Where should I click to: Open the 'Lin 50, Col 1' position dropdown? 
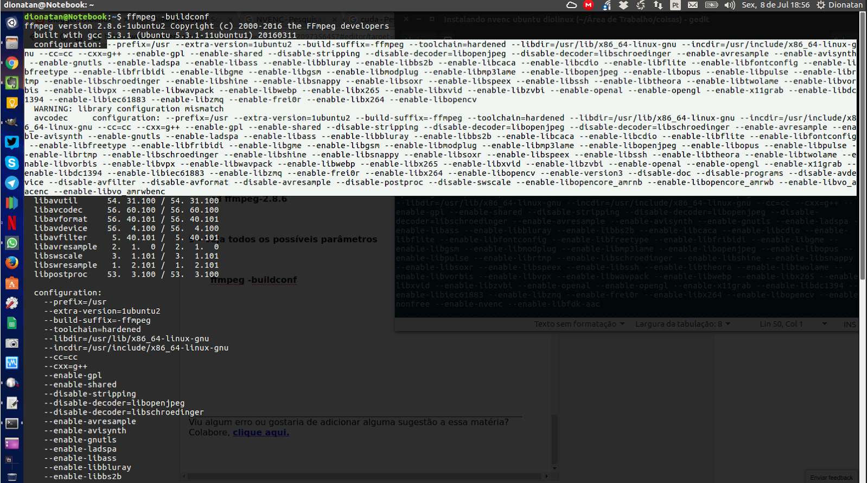793,324
